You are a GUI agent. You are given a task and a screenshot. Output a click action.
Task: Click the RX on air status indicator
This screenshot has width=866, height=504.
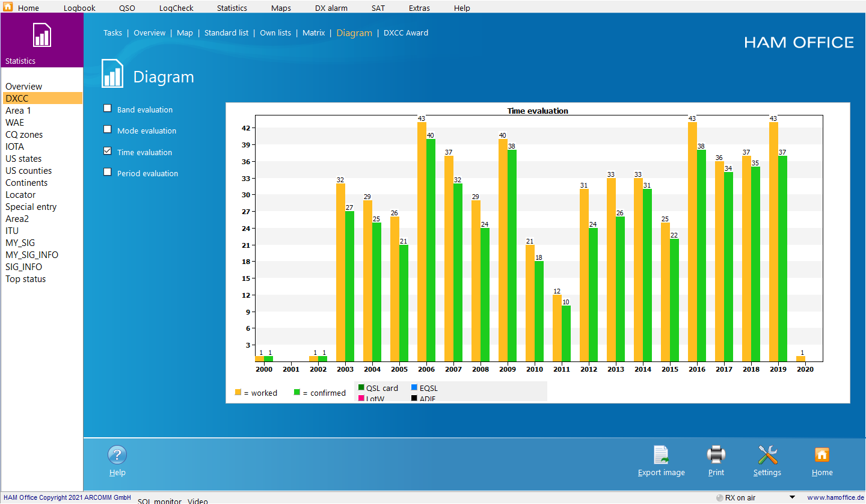point(720,498)
